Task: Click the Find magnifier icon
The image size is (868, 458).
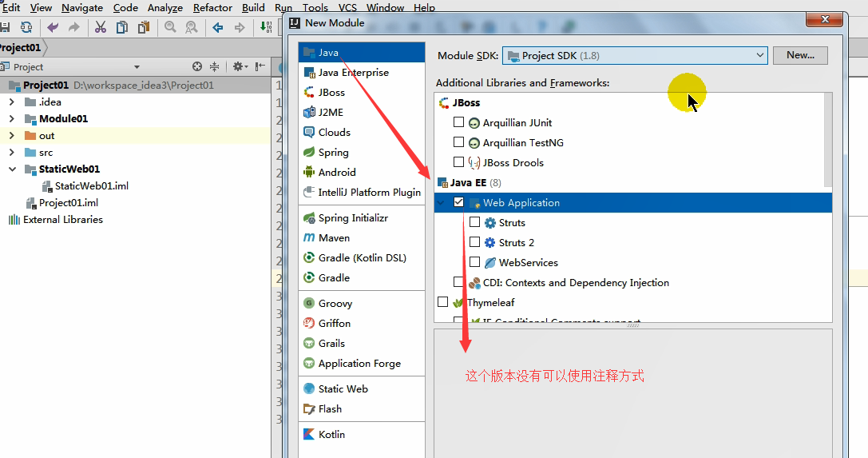Action: click(x=171, y=27)
